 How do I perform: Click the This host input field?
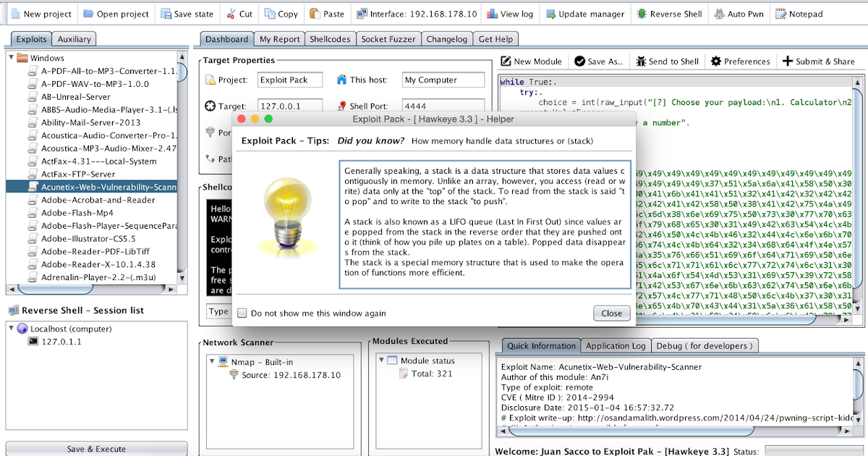click(444, 80)
